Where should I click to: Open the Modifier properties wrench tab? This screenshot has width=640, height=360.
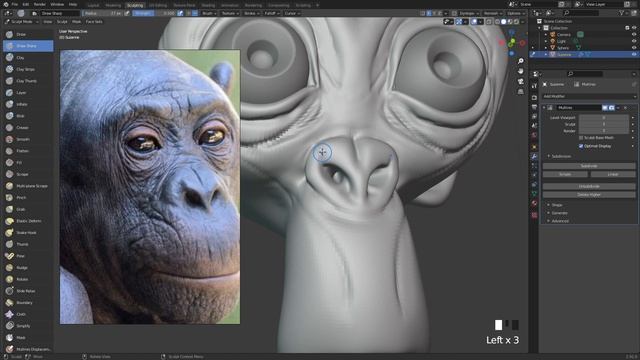pyautogui.click(x=534, y=156)
